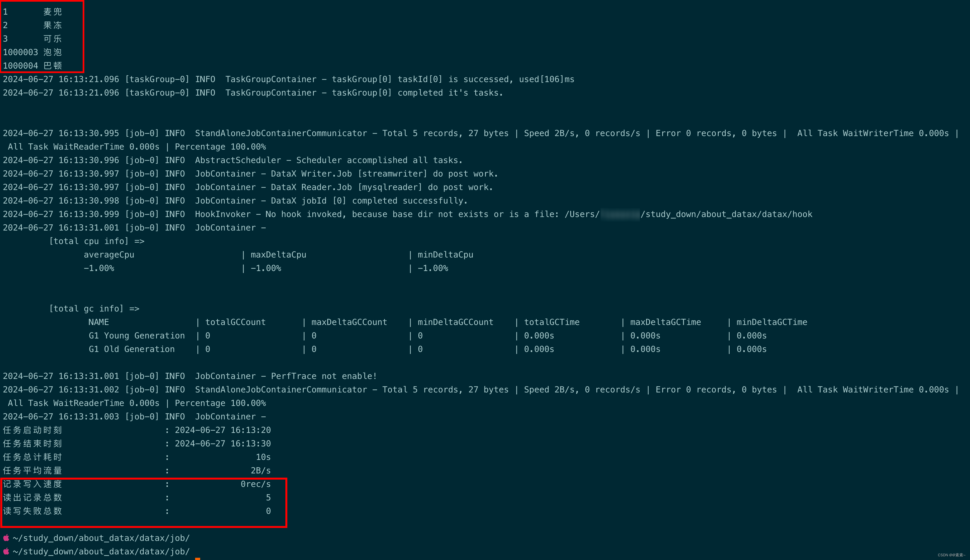Click the duration value 10s
970x560 pixels.
[x=263, y=457]
